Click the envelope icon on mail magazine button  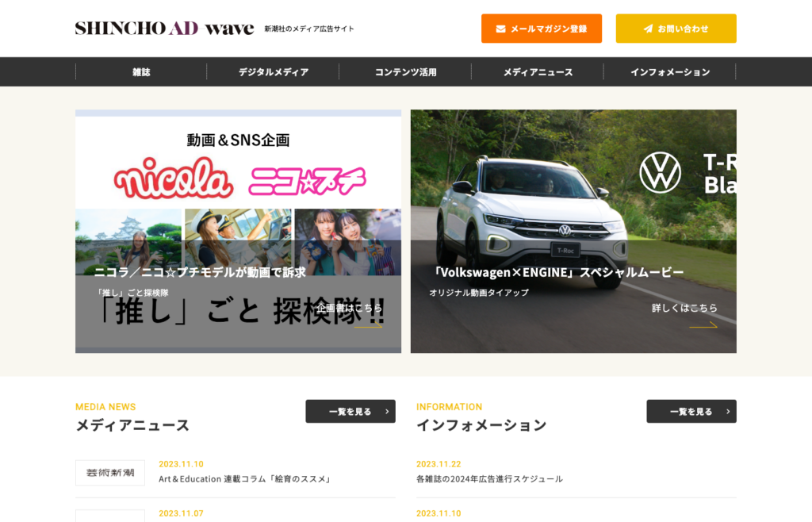[x=501, y=29]
